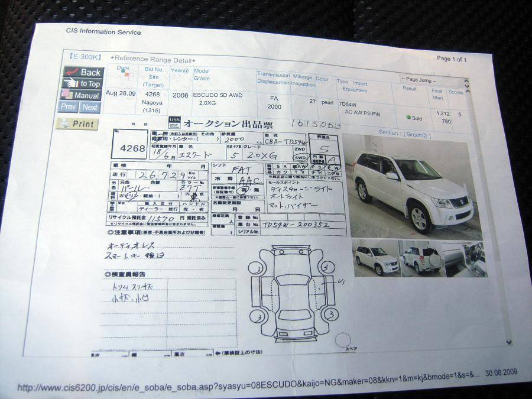
Task: Click the to Top button
Action: 82,83
